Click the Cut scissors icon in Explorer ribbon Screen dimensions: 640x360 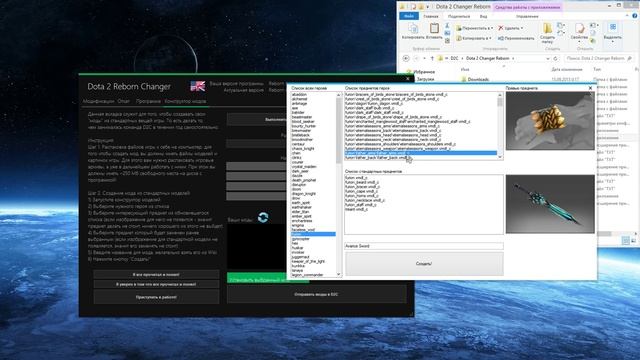(x=447, y=25)
